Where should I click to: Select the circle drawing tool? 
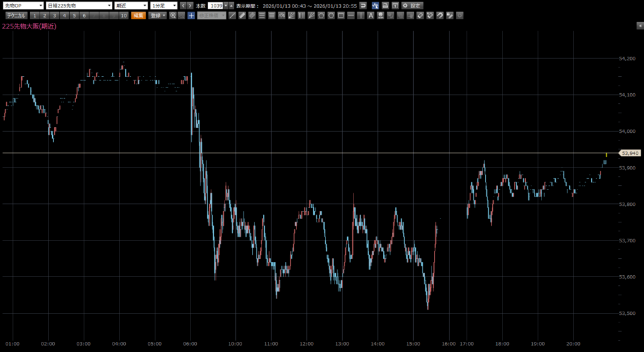click(x=331, y=15)
